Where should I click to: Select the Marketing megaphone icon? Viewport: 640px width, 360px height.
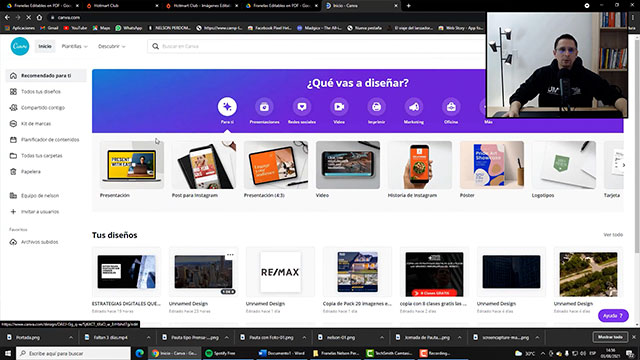pos(414,107)
